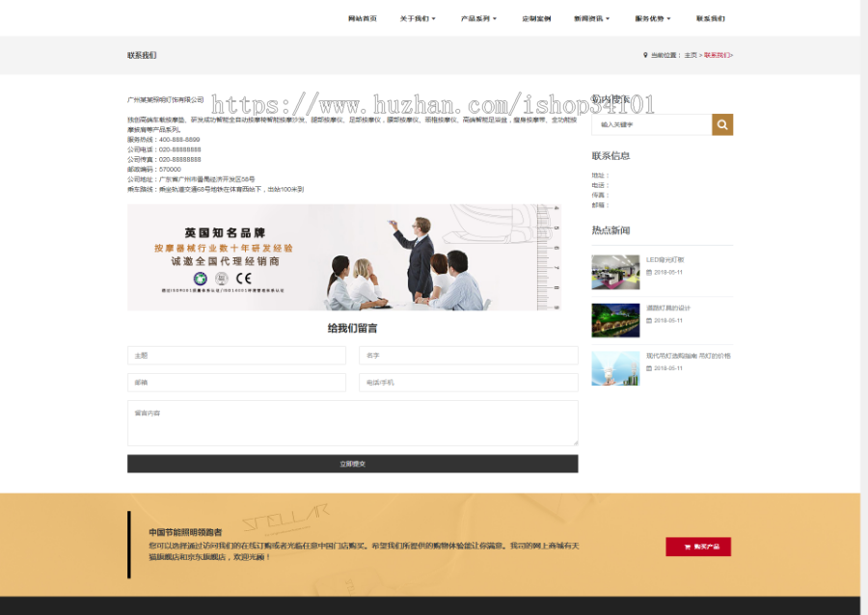Click the red 购买产品 button
This screenshot has width=868, height=615.
point(698,547)
